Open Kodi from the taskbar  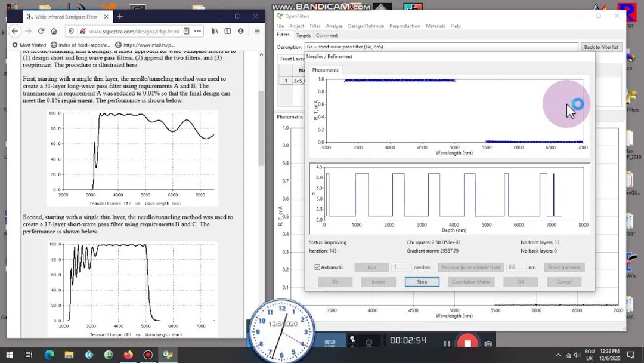coord(89,355)
